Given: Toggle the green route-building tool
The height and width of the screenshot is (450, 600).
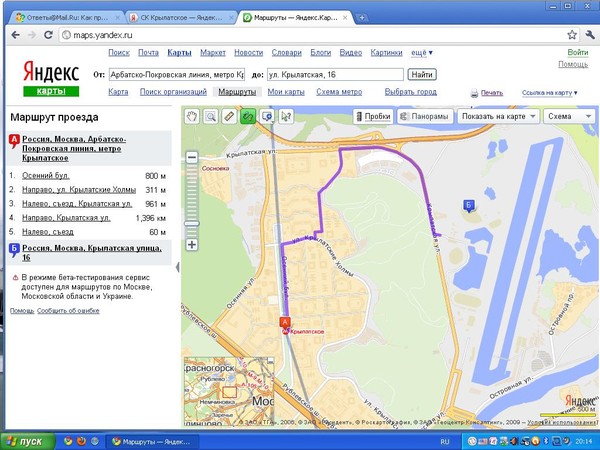Looking at the screenshot, I should pyautogui.click(x=248, y=116).
